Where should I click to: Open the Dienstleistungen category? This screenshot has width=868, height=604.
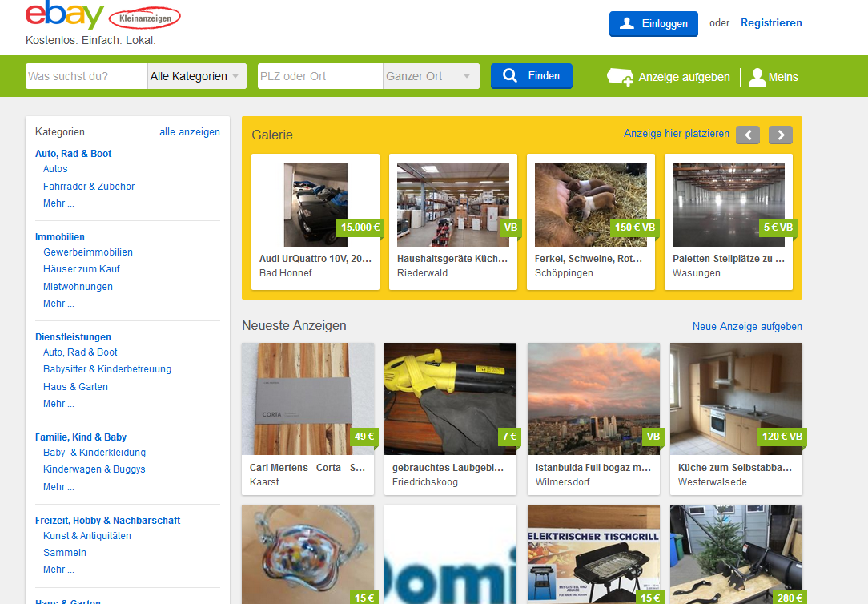click(x=73, y=337)
